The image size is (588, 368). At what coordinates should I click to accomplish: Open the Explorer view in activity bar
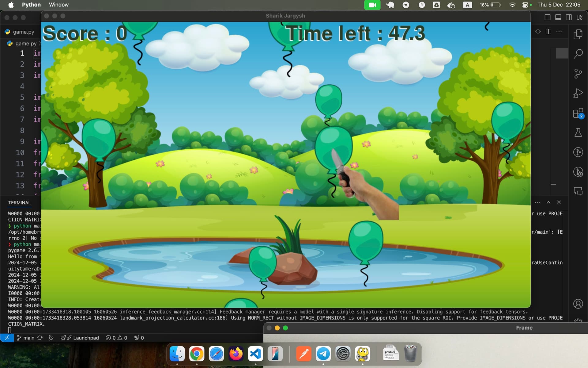click(x=578, y=34)
